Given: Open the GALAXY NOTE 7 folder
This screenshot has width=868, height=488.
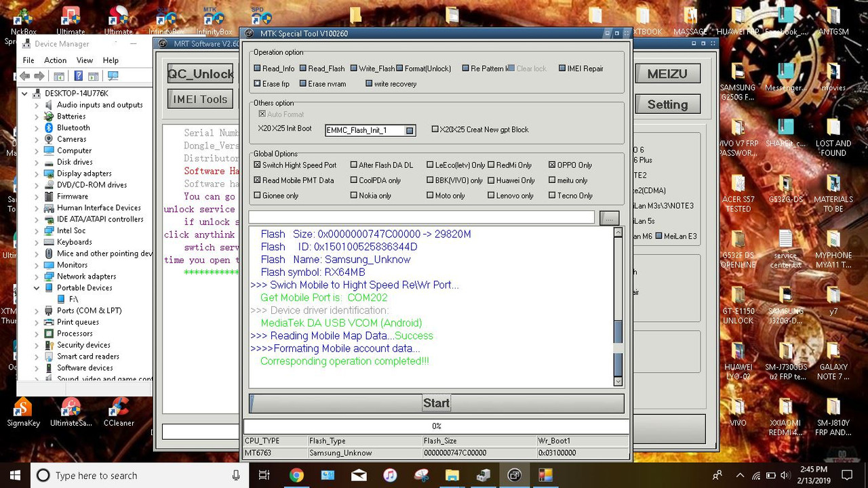Looking at the screenshot, I should click(833, 362).
